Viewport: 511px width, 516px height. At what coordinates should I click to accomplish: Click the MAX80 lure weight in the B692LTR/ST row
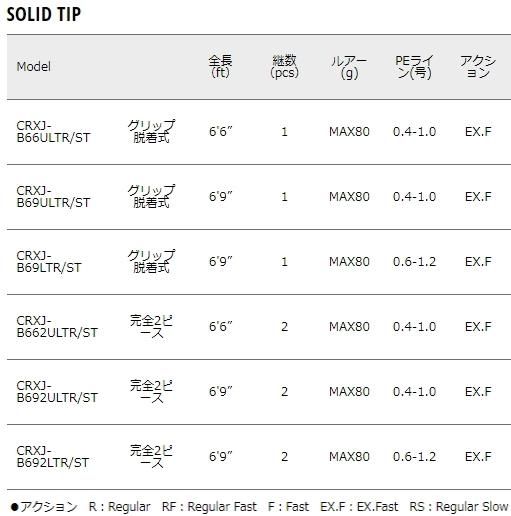click(349, 457)
